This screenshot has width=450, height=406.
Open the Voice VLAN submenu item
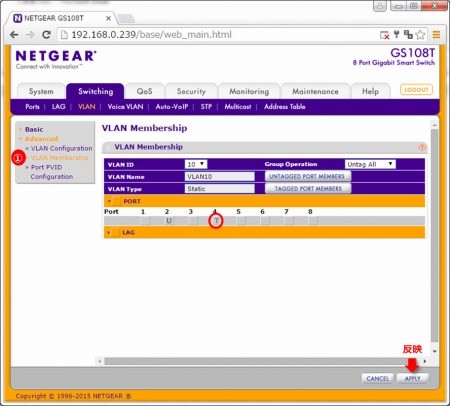[125, 107]
